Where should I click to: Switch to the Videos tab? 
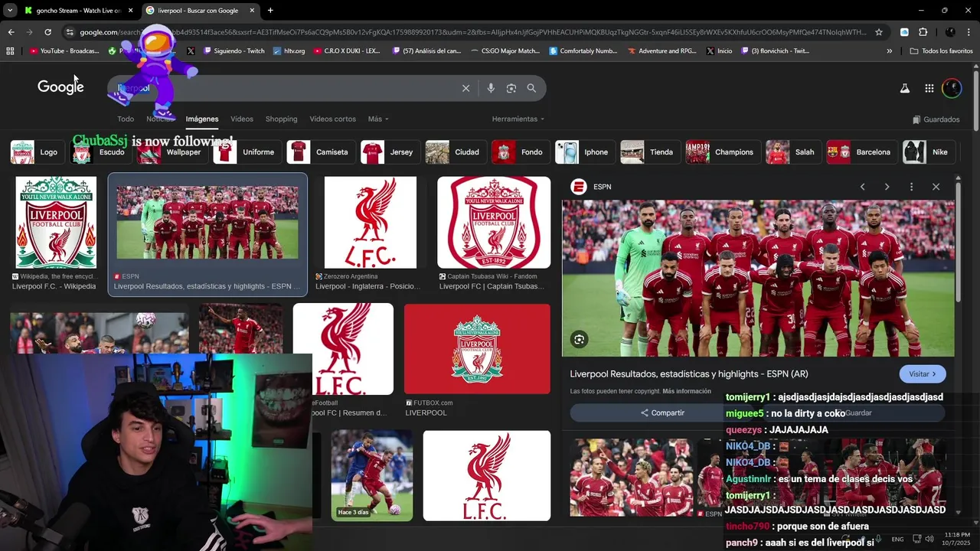click(x=242, y=119)
